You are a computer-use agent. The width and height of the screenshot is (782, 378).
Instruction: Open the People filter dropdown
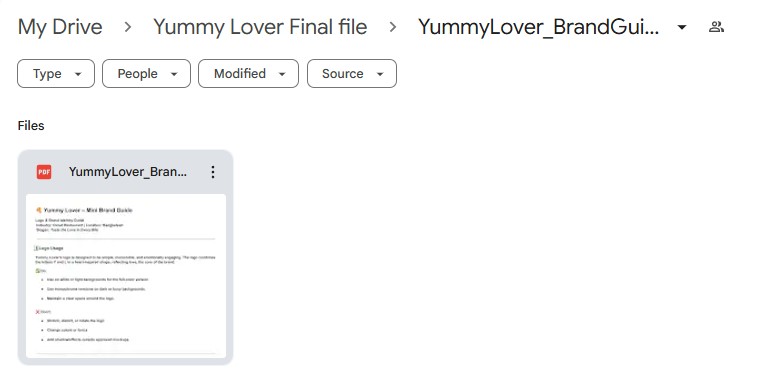(x=147, y=74)
